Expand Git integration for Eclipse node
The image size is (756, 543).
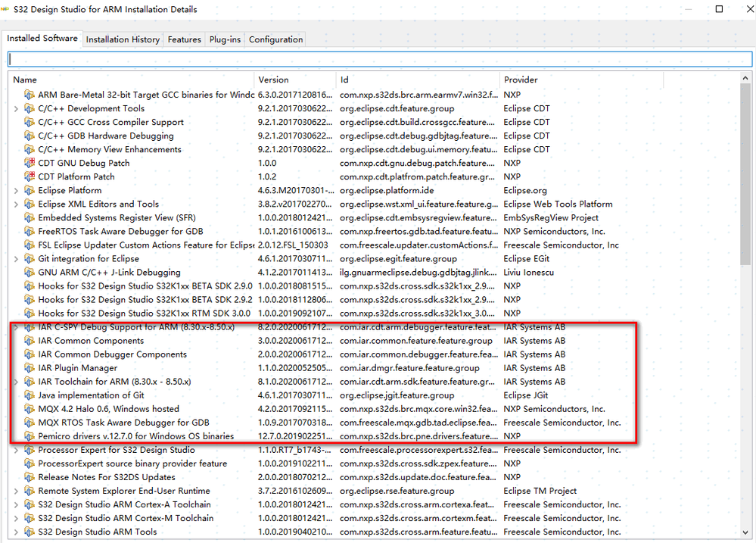click(16, 259)
